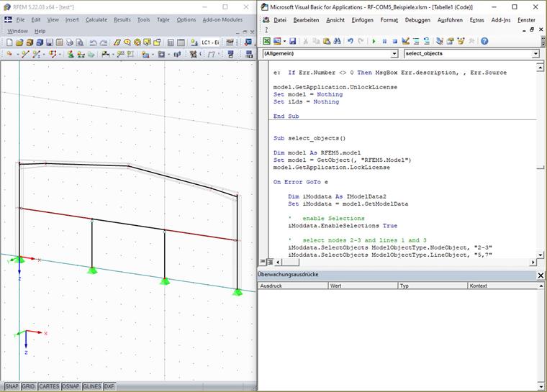Click the "iModdata.EnableSelections True" code line
The height and width of the screenshot is (392, 547).
click(x=343, y=226)
